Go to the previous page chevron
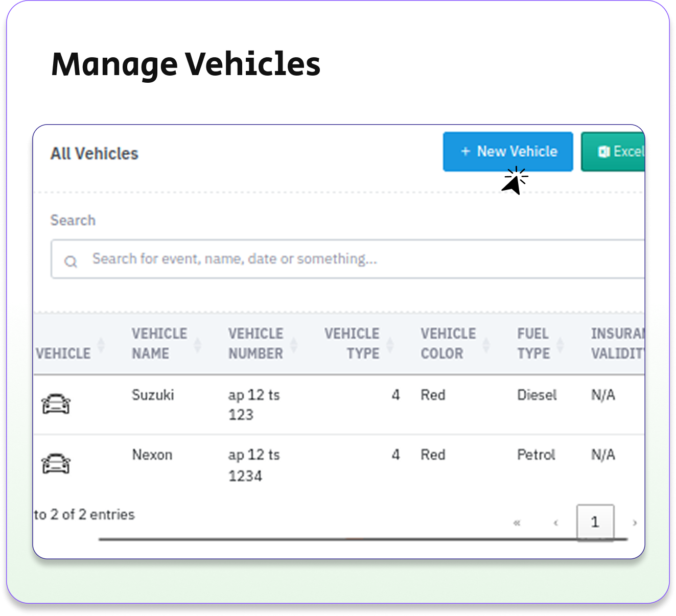The image size is (676, 616). [x=556, y=523]
